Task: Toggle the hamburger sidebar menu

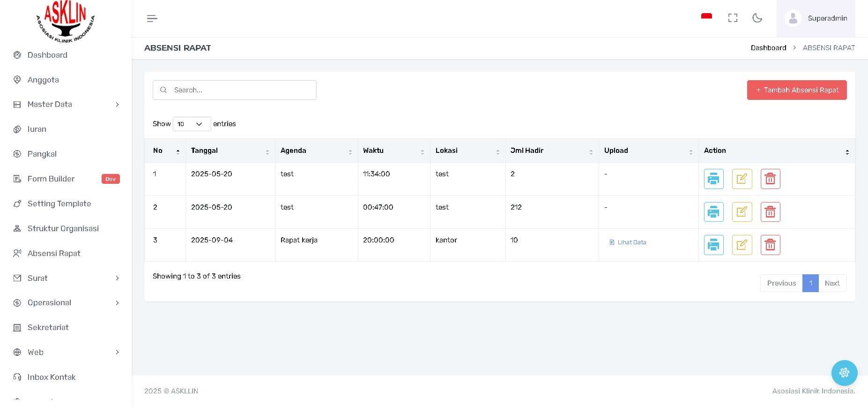Action: (x=152, y=18)
